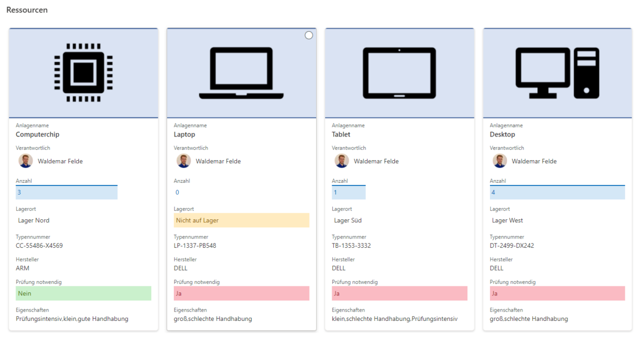Click Waldemar Felde's avatar on the Desktop card
The width and height of the screenshot is (644, 338).
500,161
